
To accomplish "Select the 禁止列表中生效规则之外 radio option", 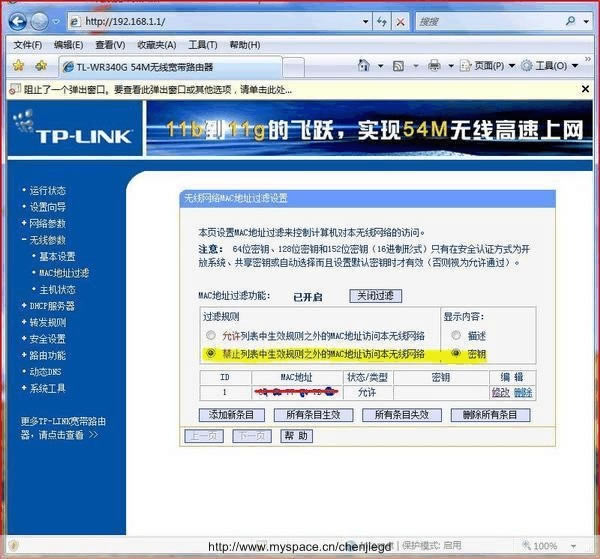I will click(x=210, y=353).
